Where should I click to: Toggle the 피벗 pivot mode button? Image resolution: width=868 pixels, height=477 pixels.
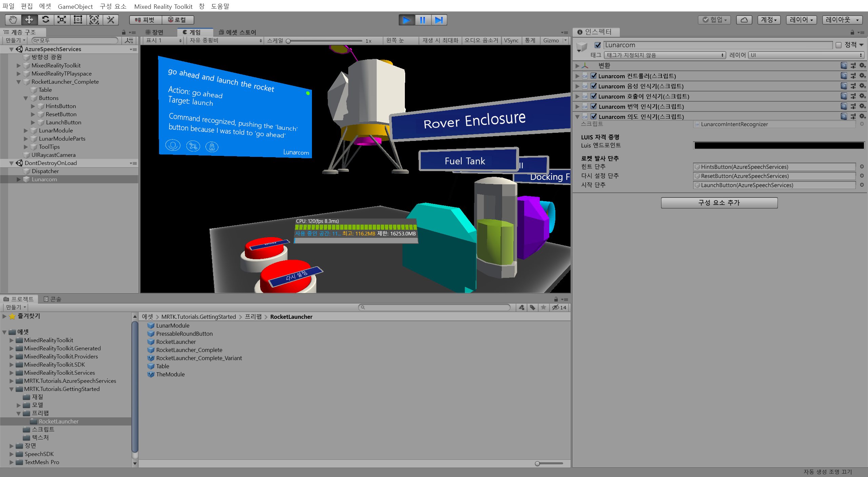[x=145, y=20]
